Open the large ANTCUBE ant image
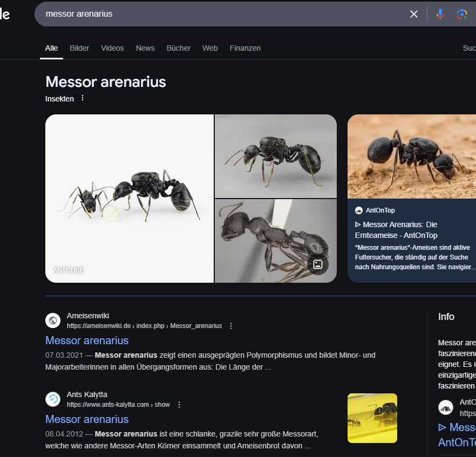Image resolution: width=476 pixels, height=457 pixels. point(130,199)
